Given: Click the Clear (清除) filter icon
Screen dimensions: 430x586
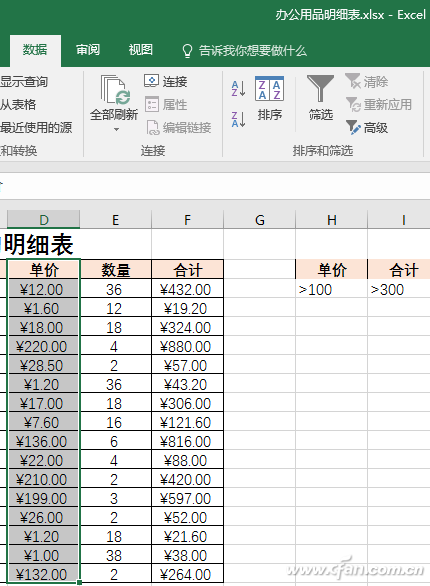Looking at the screenshot, I should (366, 81).
